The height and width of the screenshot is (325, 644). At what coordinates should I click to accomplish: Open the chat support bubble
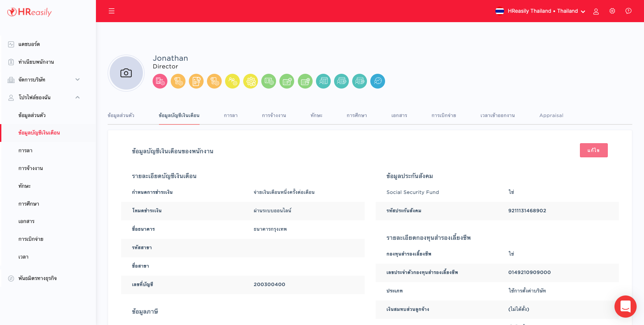(626, 307)
